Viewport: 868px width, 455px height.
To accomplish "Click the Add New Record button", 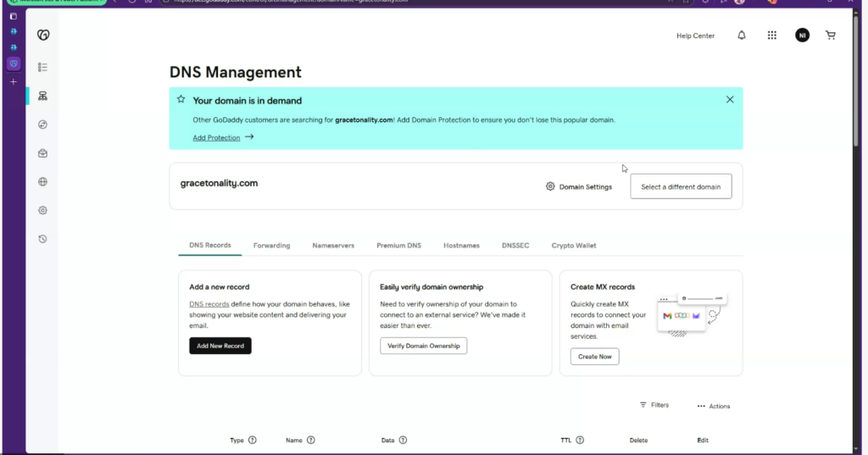I will click(x=220, y=346).
